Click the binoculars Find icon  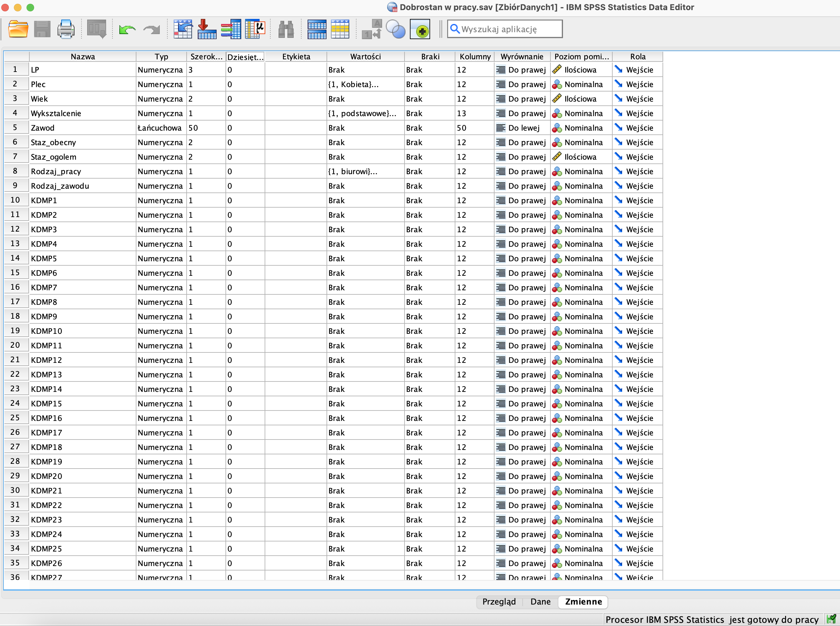pyautogui.click(x=286, y=29)
